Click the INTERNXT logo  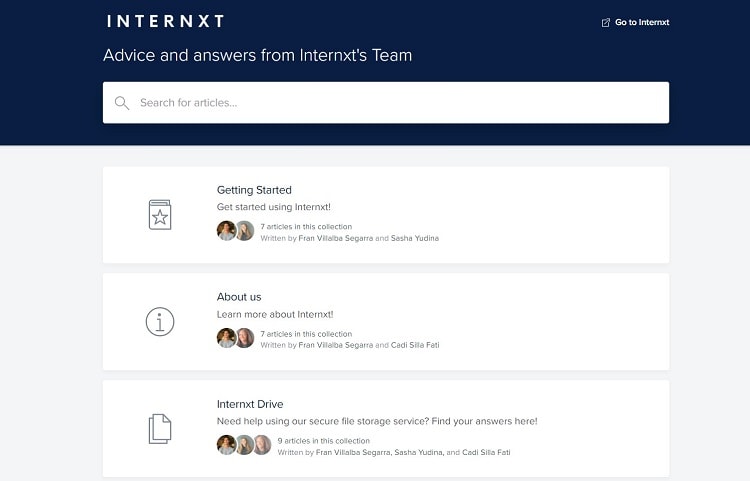(165, 21)
